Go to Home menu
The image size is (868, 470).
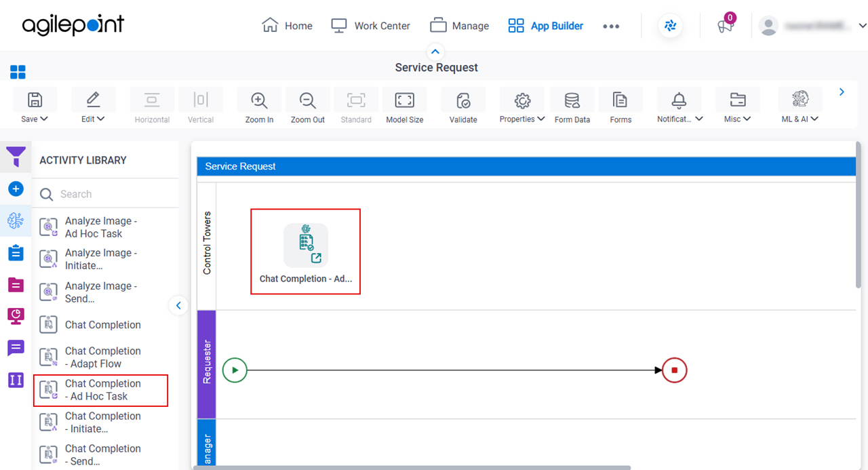coord(287,26)
